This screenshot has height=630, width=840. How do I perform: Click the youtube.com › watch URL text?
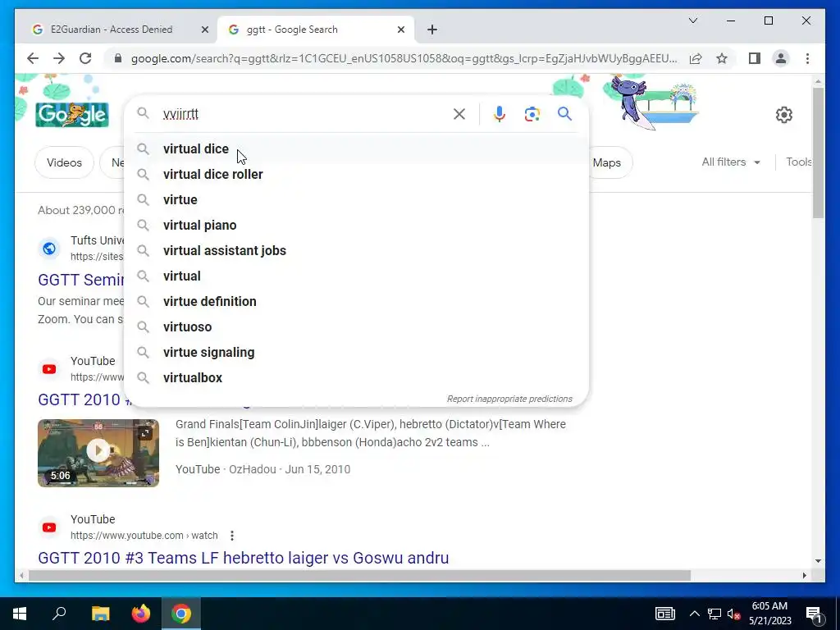click(x=144, y=535)
